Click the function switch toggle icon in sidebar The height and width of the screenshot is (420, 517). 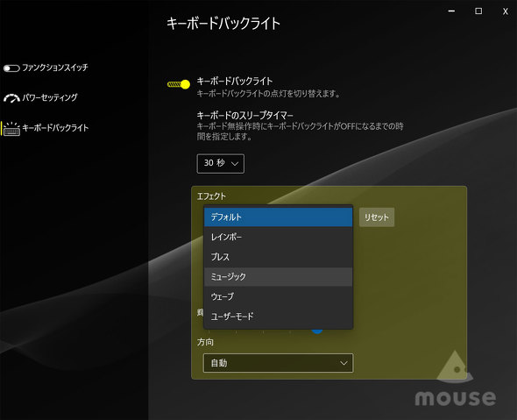11,68
